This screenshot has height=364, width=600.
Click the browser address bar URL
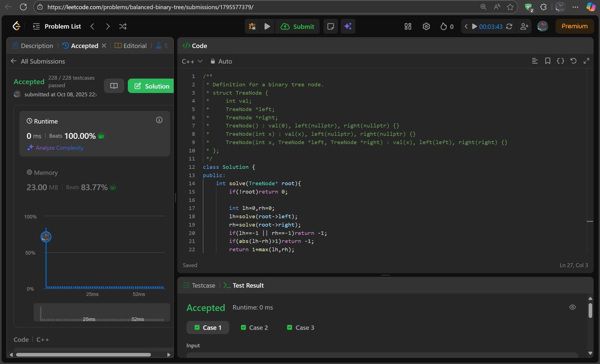pyautogui.click(x=150, y=7)
